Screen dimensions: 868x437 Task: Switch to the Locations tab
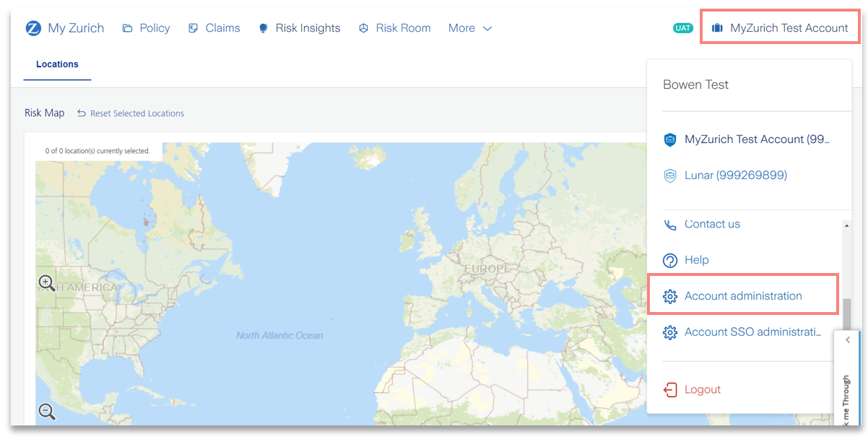(57, 64)
